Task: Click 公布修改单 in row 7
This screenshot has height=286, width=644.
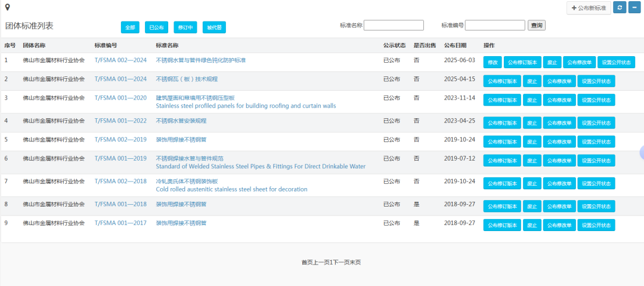Action: click(559, 183)
